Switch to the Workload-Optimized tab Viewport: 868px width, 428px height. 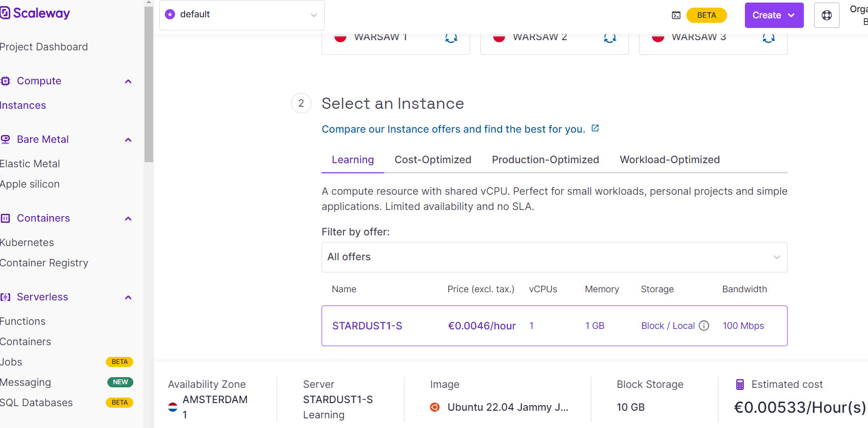tap(670, 160)
